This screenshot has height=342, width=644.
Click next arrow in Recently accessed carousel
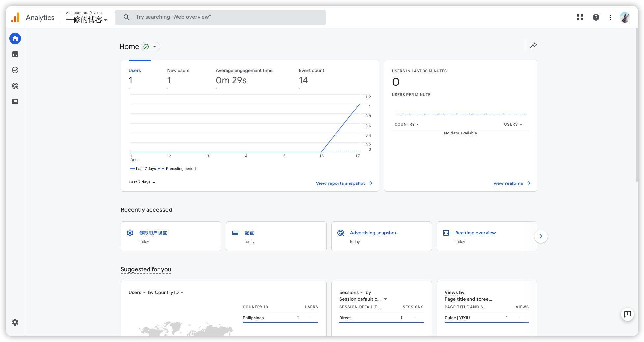(x=541, y=236)
